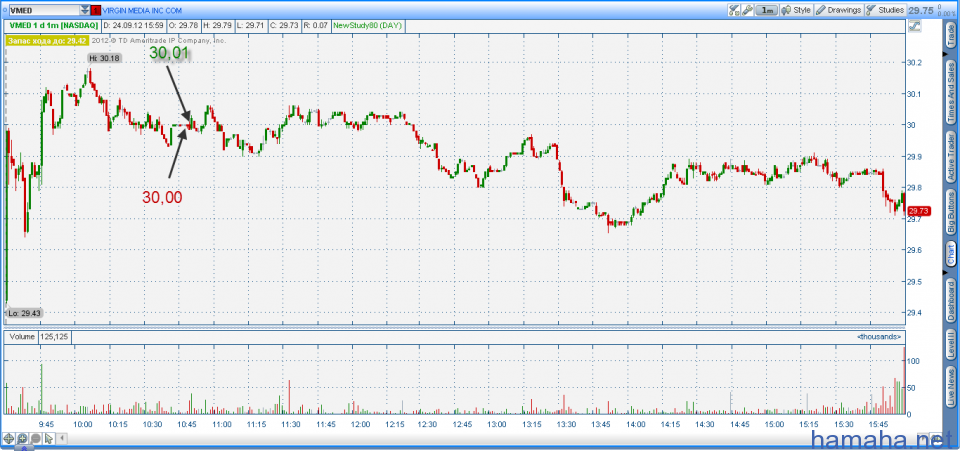Switch to Times And Sales side tab
The width and height of the screenshot is (960, 451).
click(x=951, y=91)
